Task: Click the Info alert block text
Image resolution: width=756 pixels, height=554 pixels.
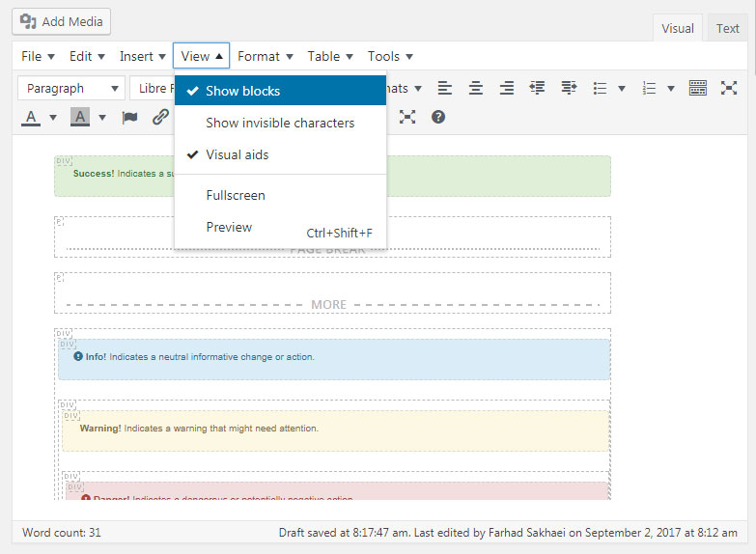Action: point(200,357)
